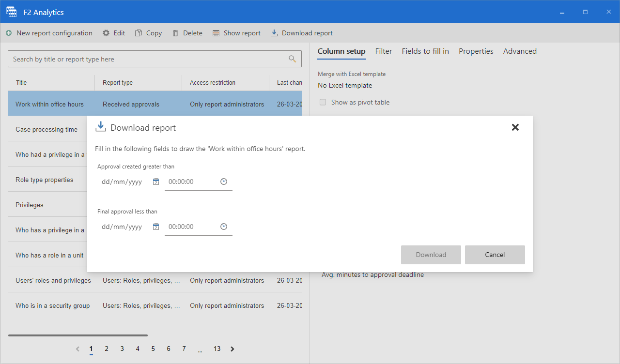
Task: Open clock picker for Final approval time
Action: coord(224,227)
